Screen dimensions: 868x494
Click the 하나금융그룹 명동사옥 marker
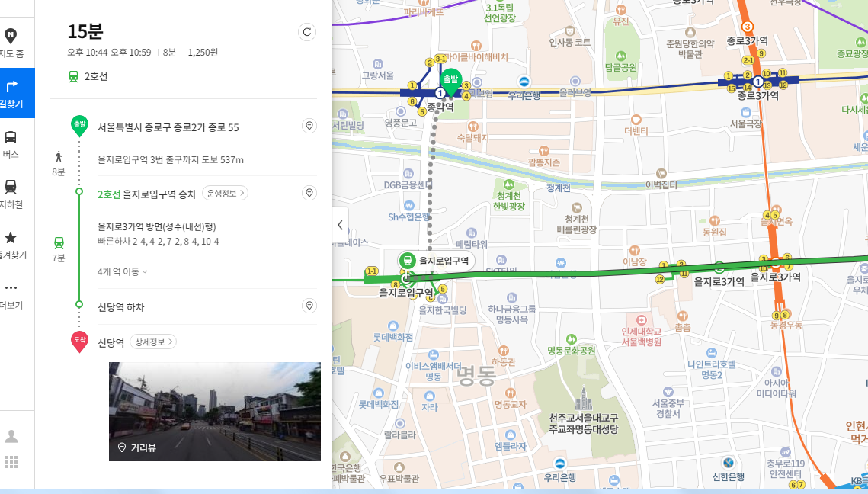(511, 298)
